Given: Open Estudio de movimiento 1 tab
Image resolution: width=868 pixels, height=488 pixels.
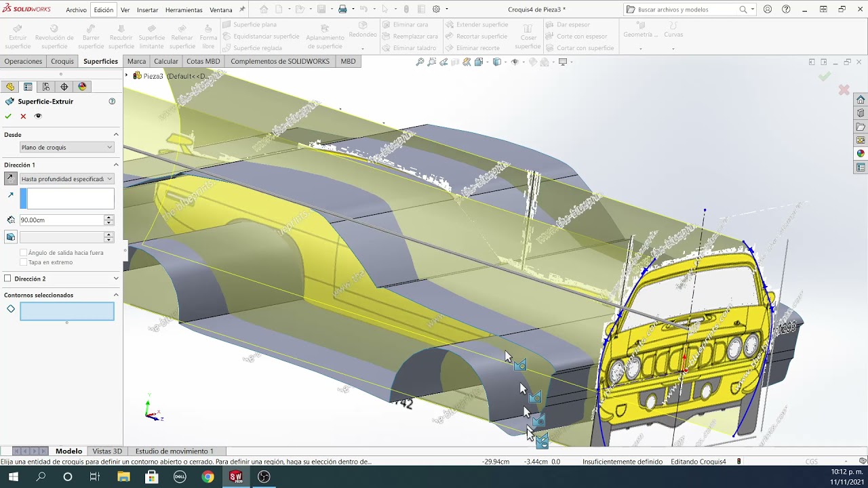Looking at the screenshot, I should (174, 451).
